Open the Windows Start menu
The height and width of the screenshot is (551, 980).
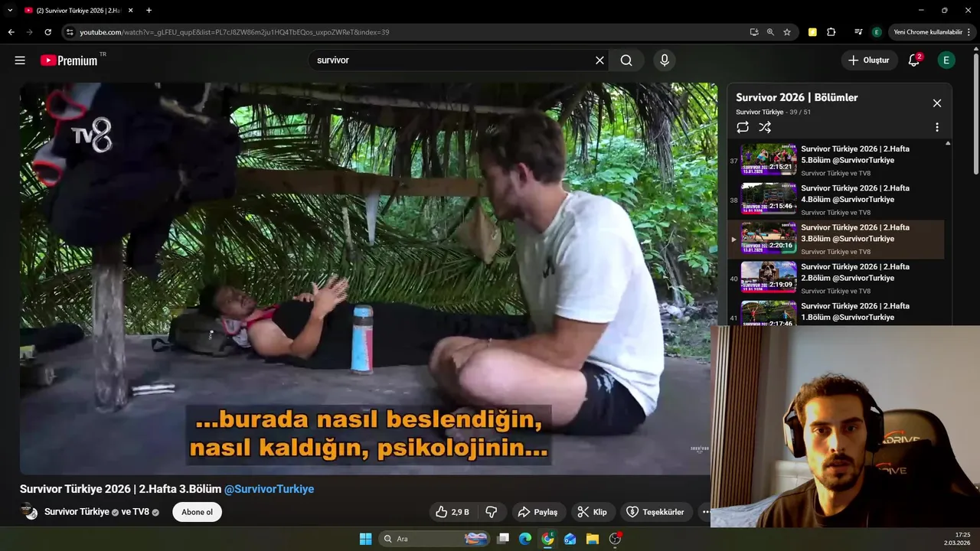tap(365, 539)
